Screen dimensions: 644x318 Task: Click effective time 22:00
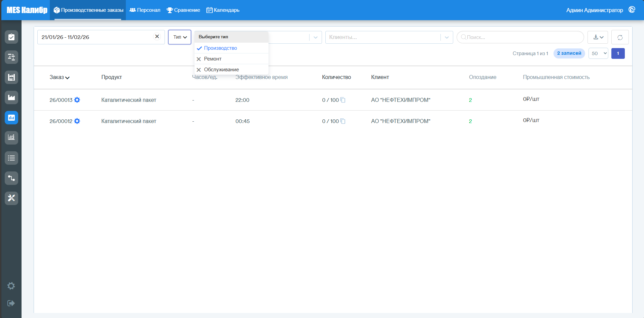click(242, 100)
